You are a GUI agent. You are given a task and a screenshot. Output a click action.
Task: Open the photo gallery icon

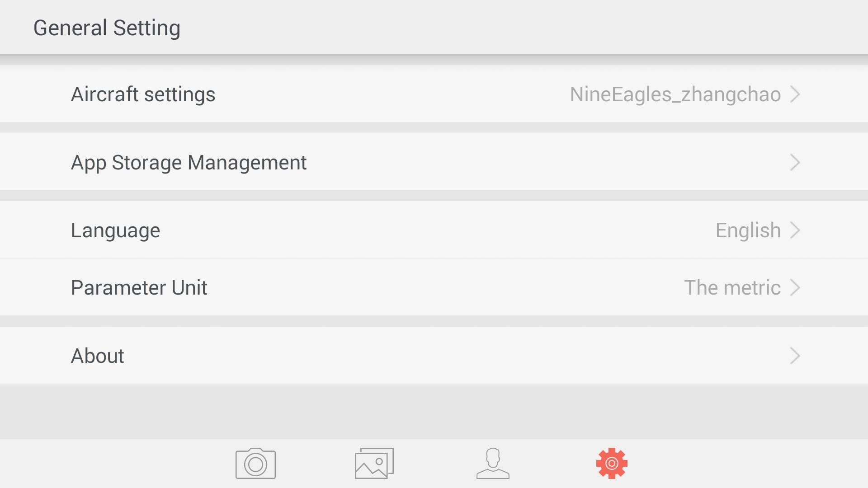pyautogui.click(x=374, y=464)
